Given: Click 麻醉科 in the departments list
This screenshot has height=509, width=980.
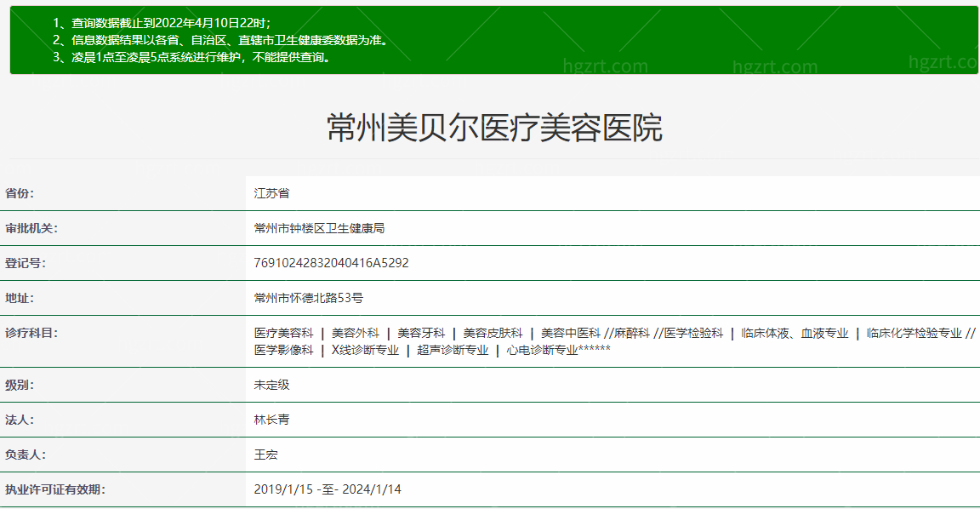Looking at the screenshot, I should 631,334.
